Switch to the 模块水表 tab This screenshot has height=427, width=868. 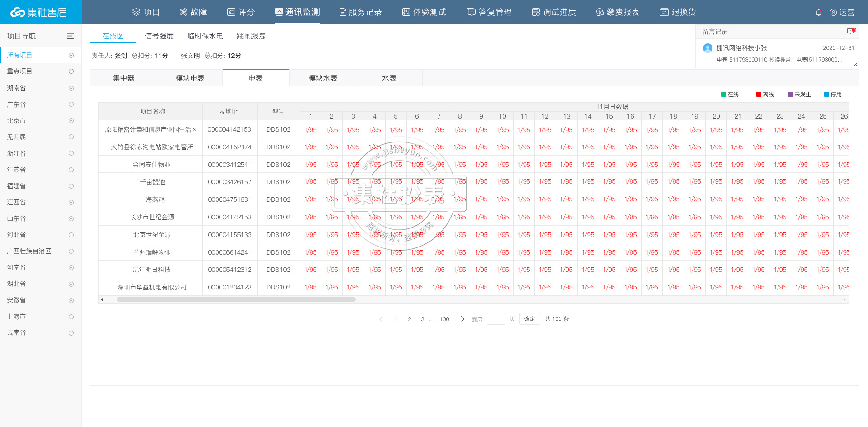point(322,78)
